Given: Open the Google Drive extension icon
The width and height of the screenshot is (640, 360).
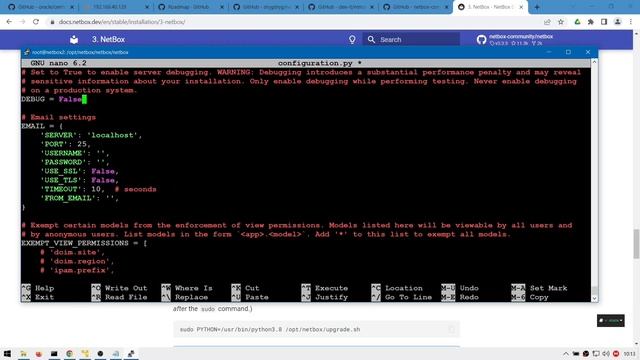Looking at the screenshot, I should (577, 22).
